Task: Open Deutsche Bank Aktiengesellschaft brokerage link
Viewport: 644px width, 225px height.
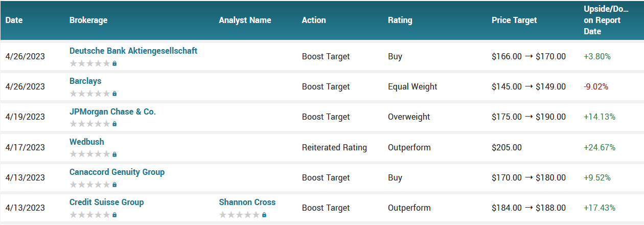Action: tap(133, 51)
